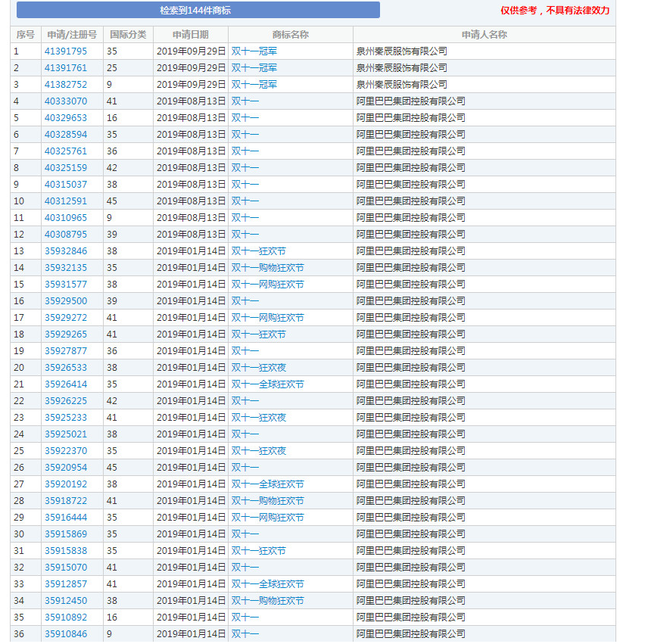Screen dimensions: 645x644
Task: Click the 申请/注册号 column header
Action: (x=72, y=35)
